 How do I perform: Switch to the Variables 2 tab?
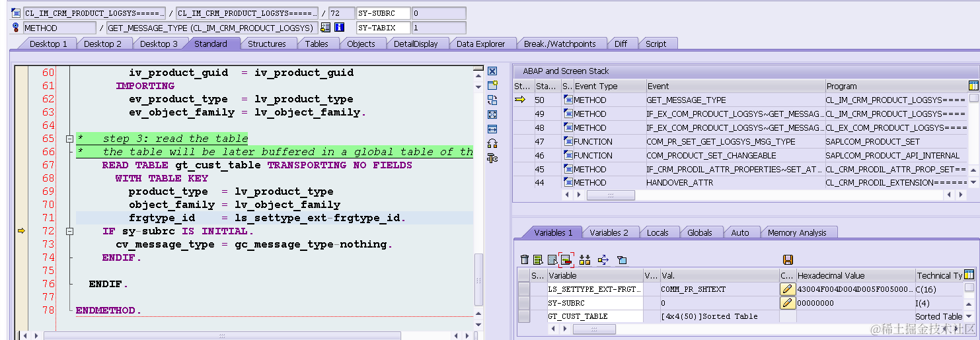pos(609,232)
